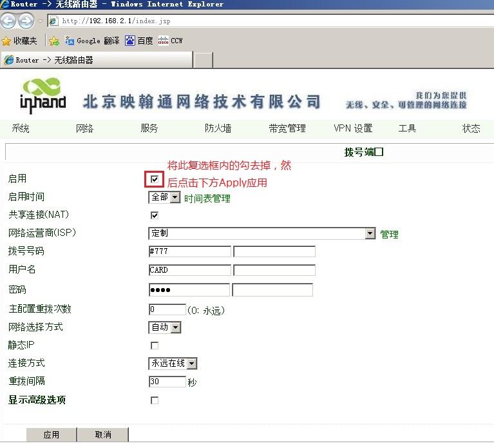This screenshot has width=494, height=448.
Task: Open the Cisco CCW bookmark
Action: point(171,41)
